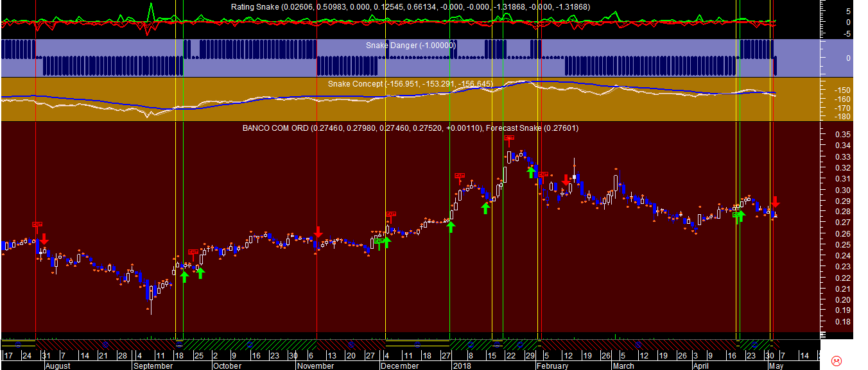Click the red EXIT tag in late August

pyautogui.click(x=37, y=224)
